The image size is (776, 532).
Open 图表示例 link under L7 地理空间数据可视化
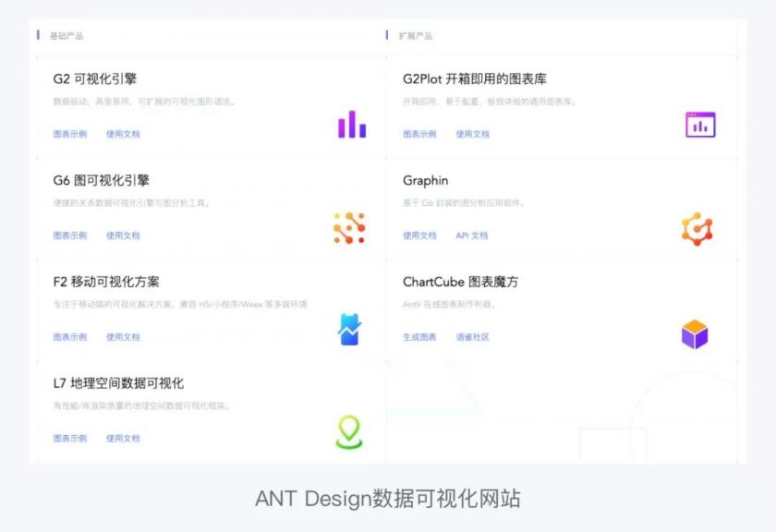(x=70, y=439)
